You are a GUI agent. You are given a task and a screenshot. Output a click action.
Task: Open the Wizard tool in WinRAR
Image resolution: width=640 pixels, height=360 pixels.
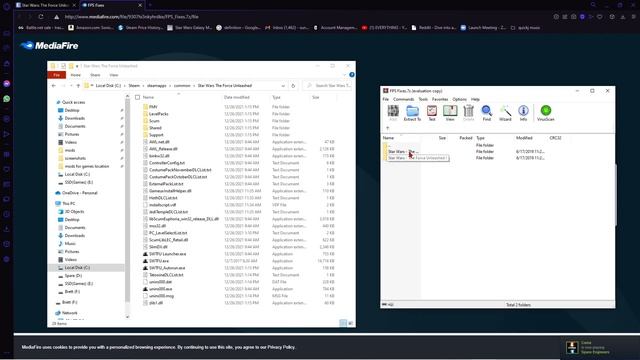[x=505, y=113]
